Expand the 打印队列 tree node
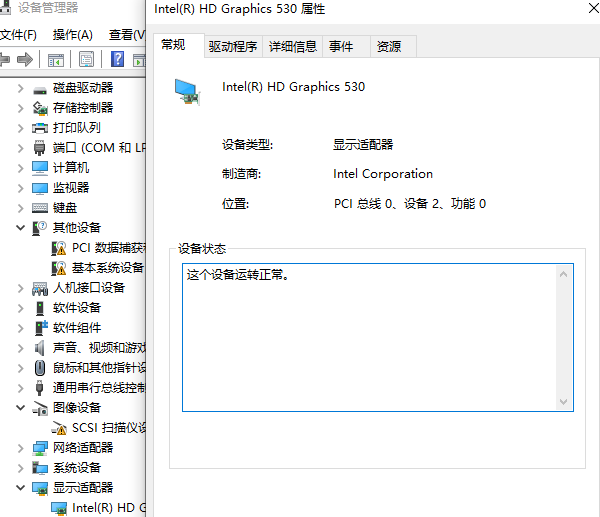 coord(21,128)
